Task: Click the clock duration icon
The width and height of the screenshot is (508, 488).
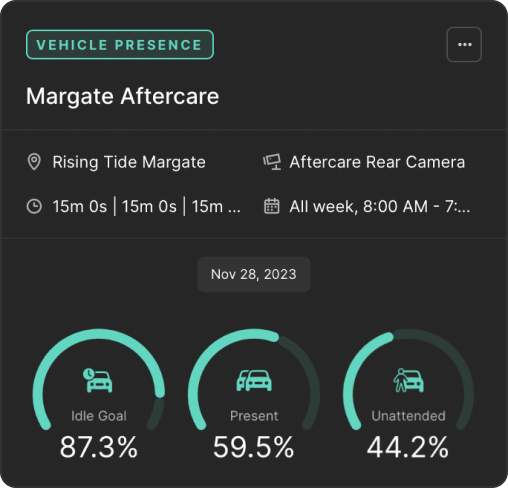Action: point(34,206)
